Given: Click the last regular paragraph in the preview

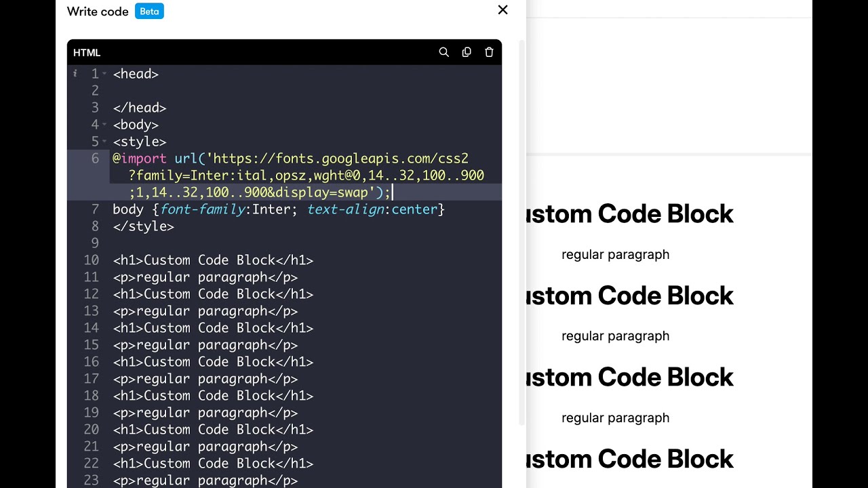Looking at the screenshot, I should click(x=615, y=418).
